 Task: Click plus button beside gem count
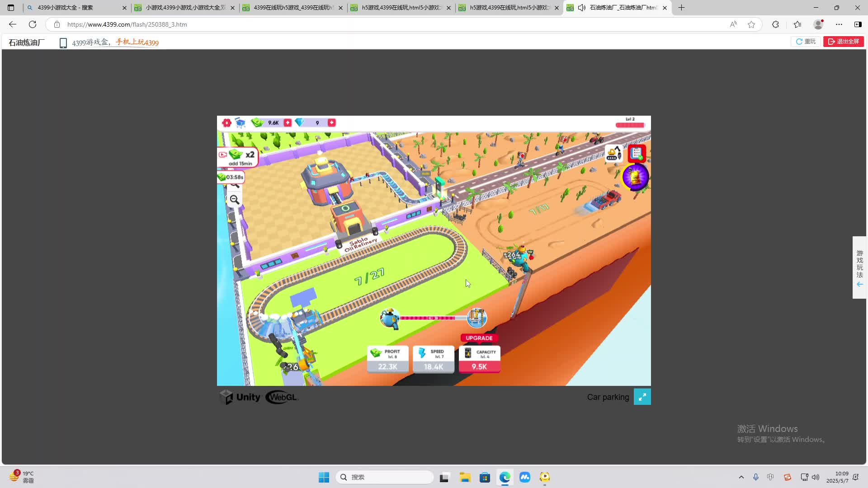click(x=331, y=123)
